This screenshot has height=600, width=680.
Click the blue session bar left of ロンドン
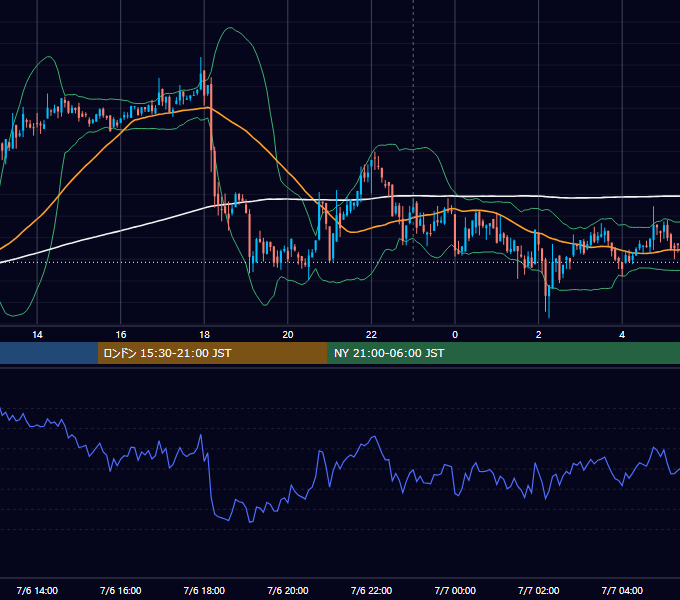(x=49, y=353)
